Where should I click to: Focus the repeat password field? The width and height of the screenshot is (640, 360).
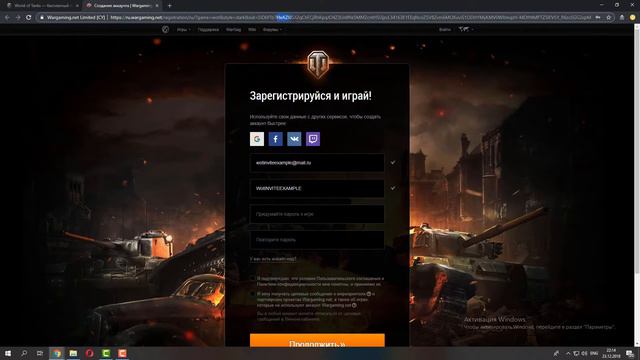[317, 240]
